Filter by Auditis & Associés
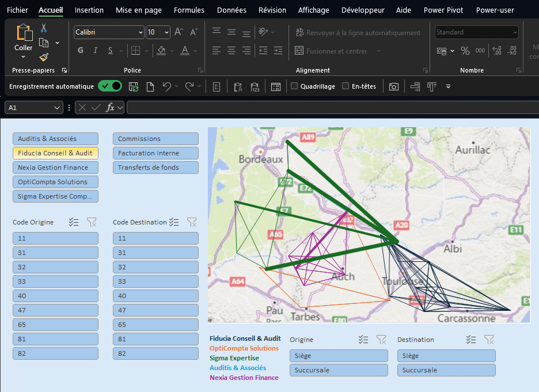The height and width of the screenshot is (392, 539). coord(55,139)
